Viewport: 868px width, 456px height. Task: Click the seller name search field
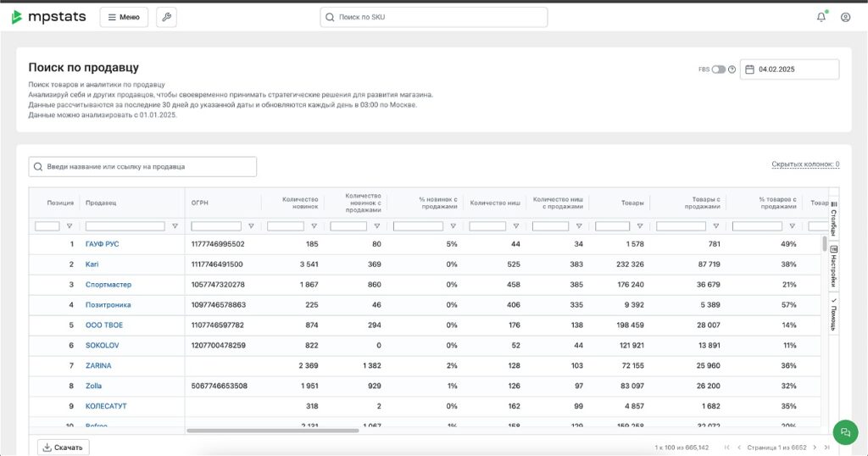(x=142, y=167)
